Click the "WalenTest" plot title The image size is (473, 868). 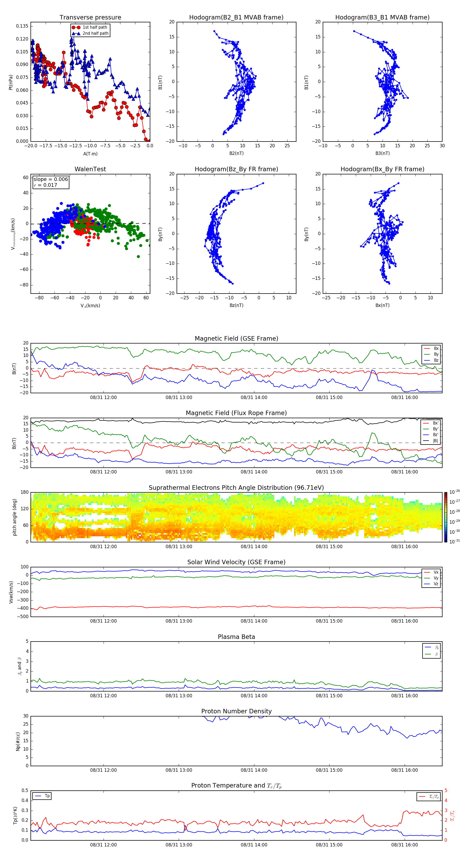pyautogui.click(x=90, y=169)
